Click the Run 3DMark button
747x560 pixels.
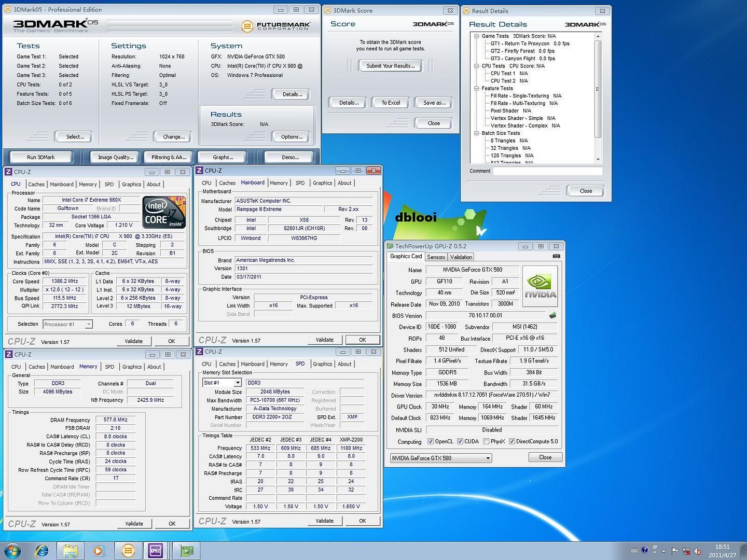click(41, 157)
